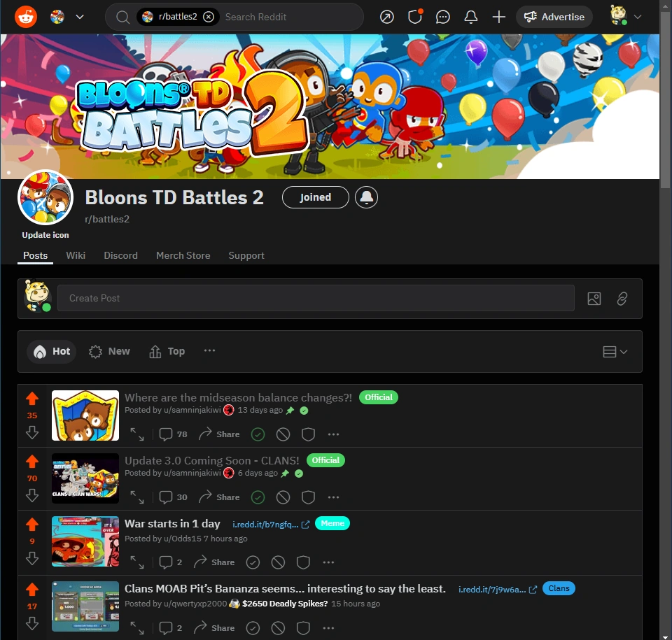Open the Merch Store tab

pyautogui.click(x=183, y=256)
